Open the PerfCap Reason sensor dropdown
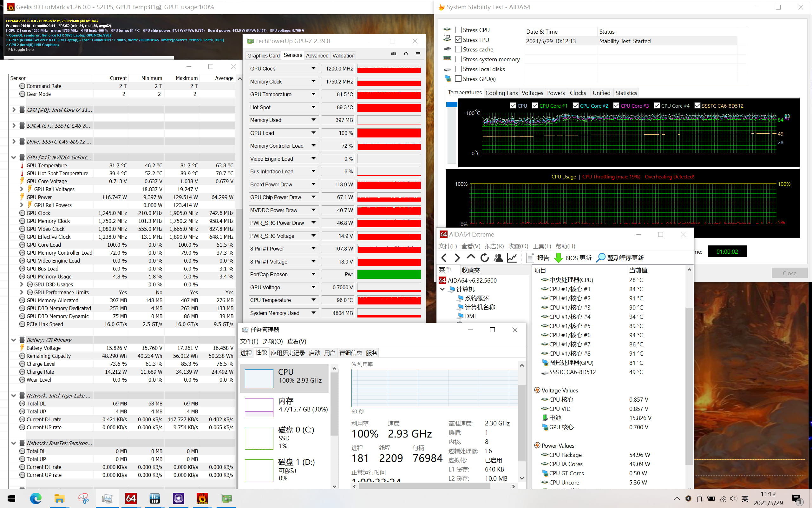812x508 pixels. [313, 274]
